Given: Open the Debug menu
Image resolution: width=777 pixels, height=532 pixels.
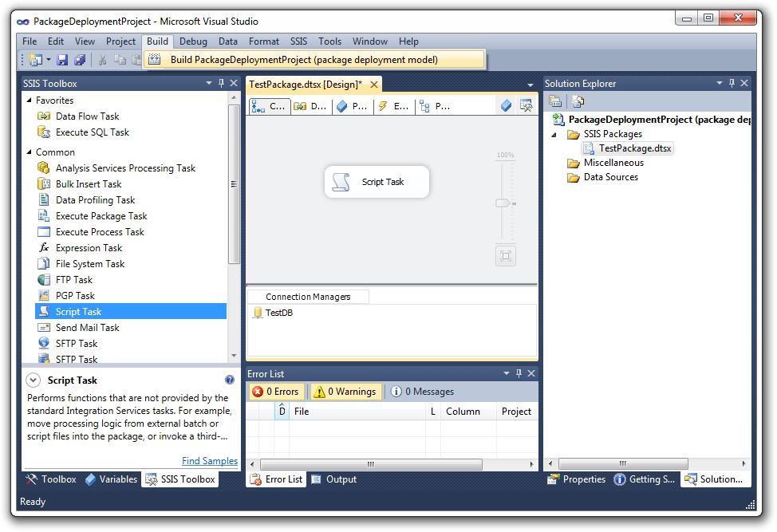Looking at the screenshot, I should click(x=193, y=41).
